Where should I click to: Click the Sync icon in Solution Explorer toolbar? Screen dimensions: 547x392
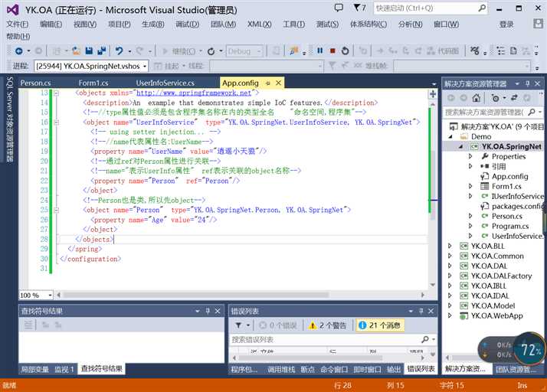(x=514, y=98)
